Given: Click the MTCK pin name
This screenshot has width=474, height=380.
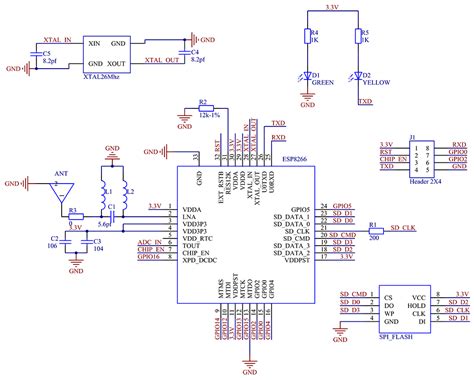Looking at the screenshot, I should (x=243, y=289).
